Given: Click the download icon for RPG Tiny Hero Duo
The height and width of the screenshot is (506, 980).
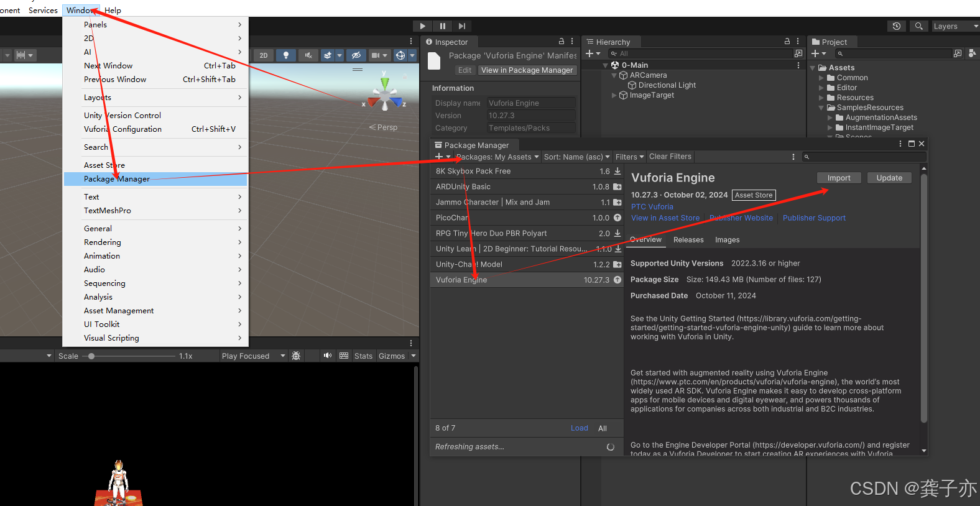Looking at the screenshot, I should coord(617,233).
